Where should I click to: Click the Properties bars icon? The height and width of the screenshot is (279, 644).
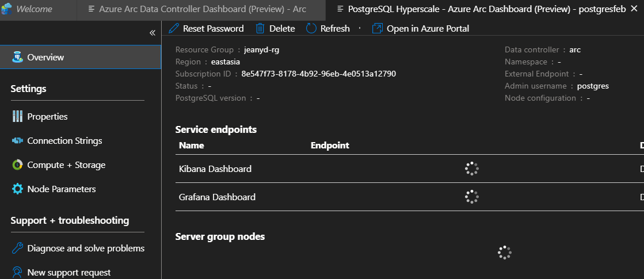coord(17,117)
